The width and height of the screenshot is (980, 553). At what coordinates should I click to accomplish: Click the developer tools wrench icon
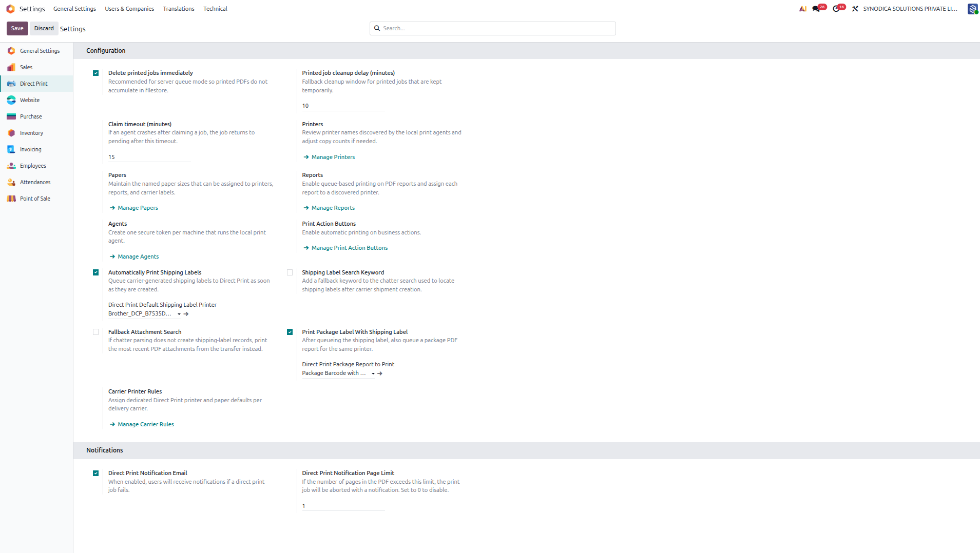tap(855, 9)
